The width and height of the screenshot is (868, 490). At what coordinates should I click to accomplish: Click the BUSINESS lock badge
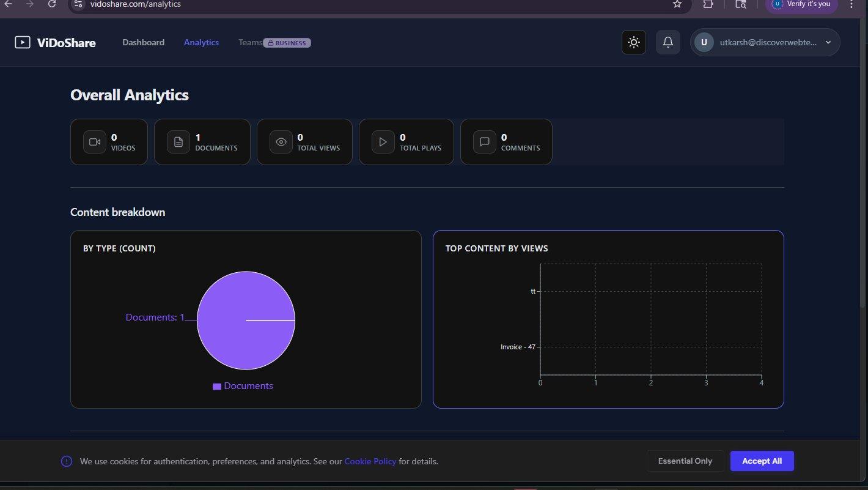pyautogui.click(x=287, y=43)
